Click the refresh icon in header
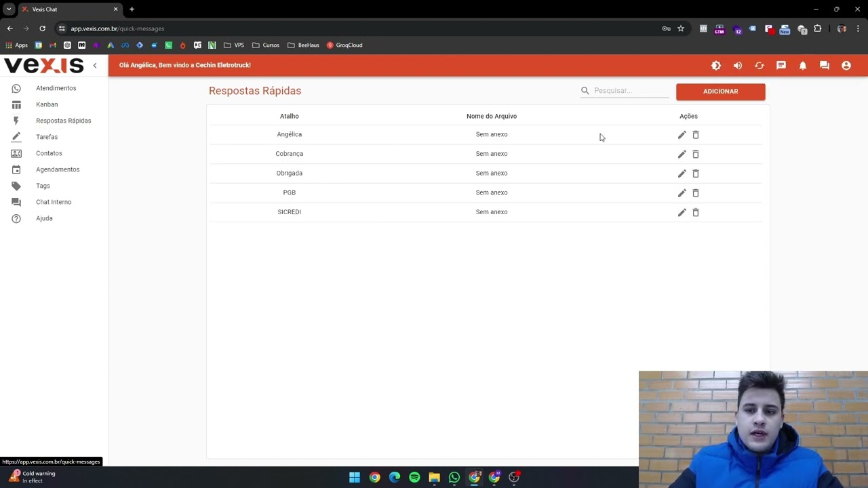The width and height of the screenshot is (868, 488). point(759,66)
